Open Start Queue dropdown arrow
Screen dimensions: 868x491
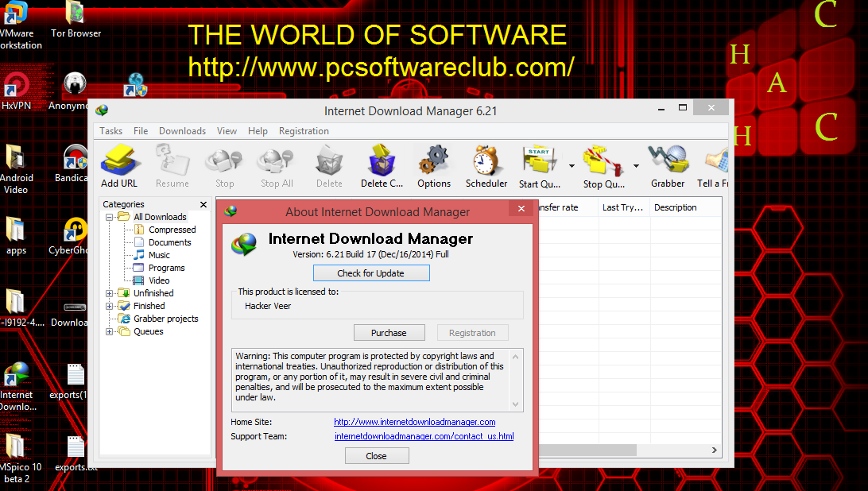(572, 165)
